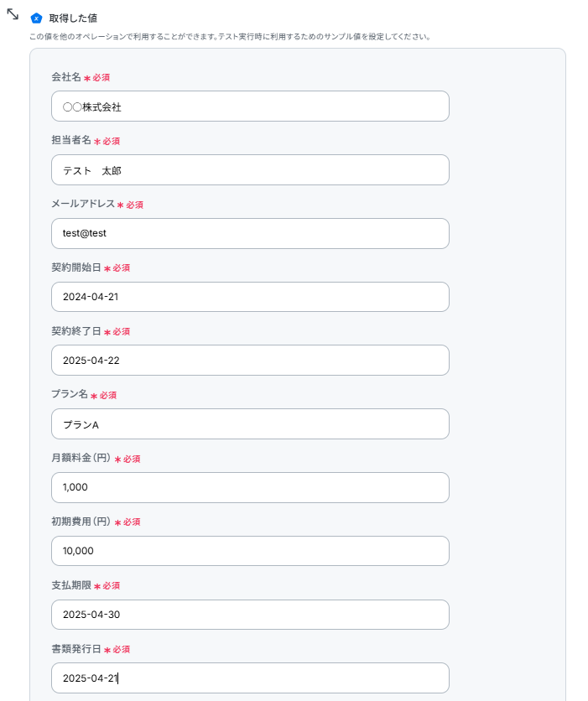Image resolution: width=588 pixels, height=701 pixels.
Task: Select the 初期費用(円) field showing 10,000
Action: [x=250, y=551]
